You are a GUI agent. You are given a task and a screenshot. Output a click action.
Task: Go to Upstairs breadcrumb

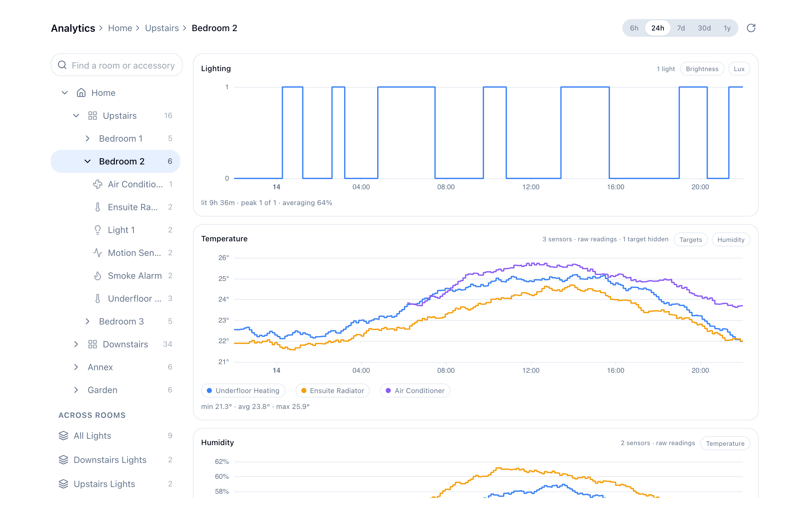[162, 28]
